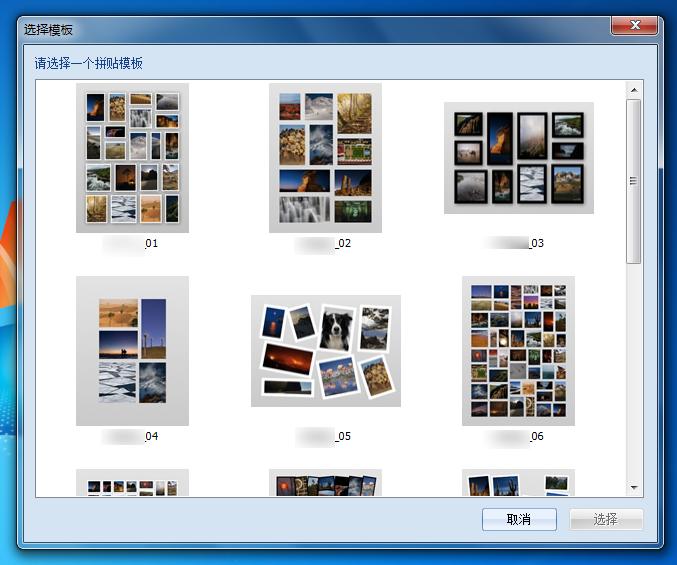Close the 选择模板 dialog
This screenshot has height=565, width=677.
point(634,25)
